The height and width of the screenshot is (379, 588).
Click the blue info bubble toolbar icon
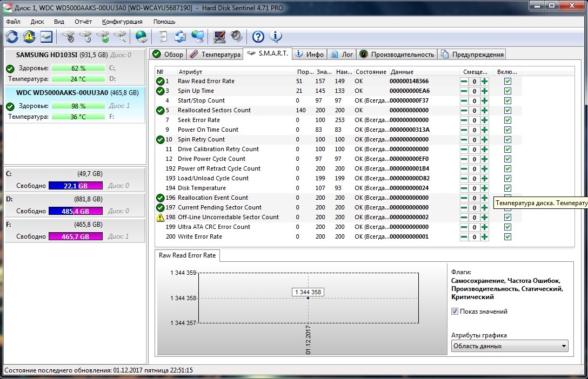pyautogui.click(x=276, y=37)
